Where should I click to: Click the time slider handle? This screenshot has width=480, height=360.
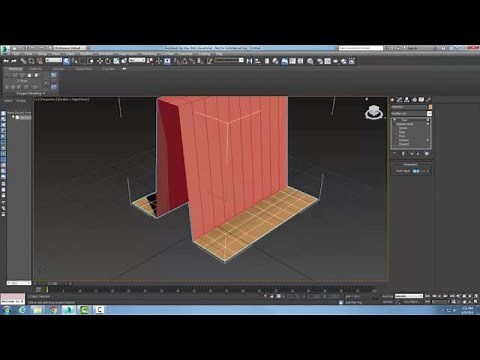[52, 283]
